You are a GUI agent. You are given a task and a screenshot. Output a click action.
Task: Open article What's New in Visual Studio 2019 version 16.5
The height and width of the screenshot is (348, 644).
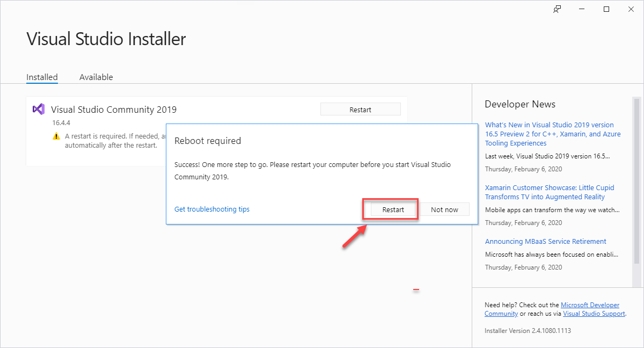point(553,134)
